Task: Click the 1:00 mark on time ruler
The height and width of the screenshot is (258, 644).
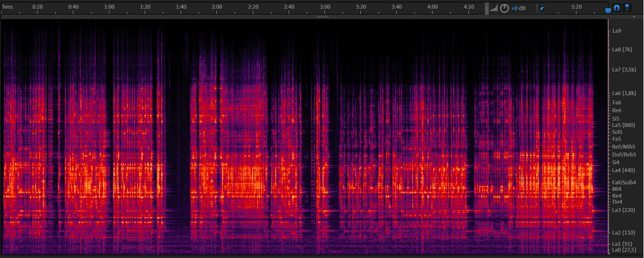Action: 109,7
